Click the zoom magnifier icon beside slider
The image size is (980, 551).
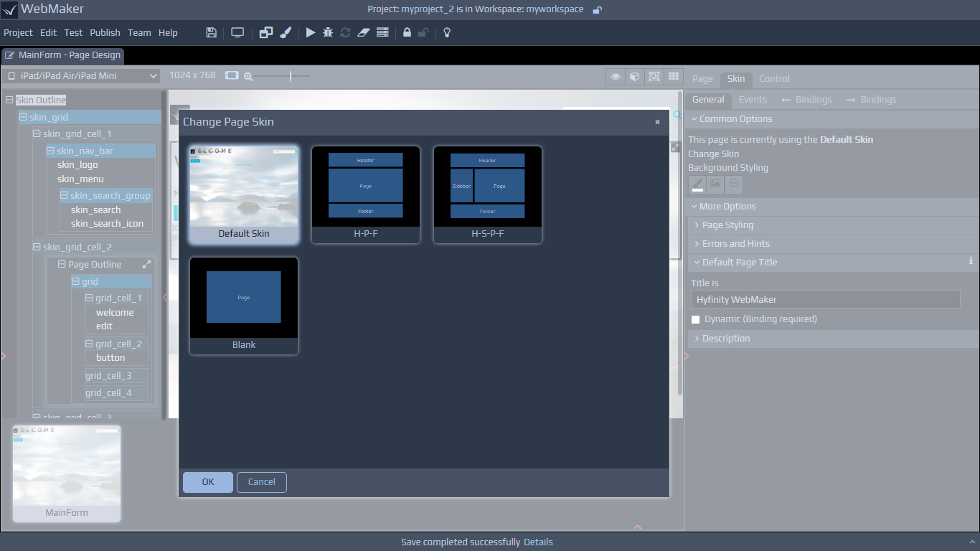pos(248,76)
